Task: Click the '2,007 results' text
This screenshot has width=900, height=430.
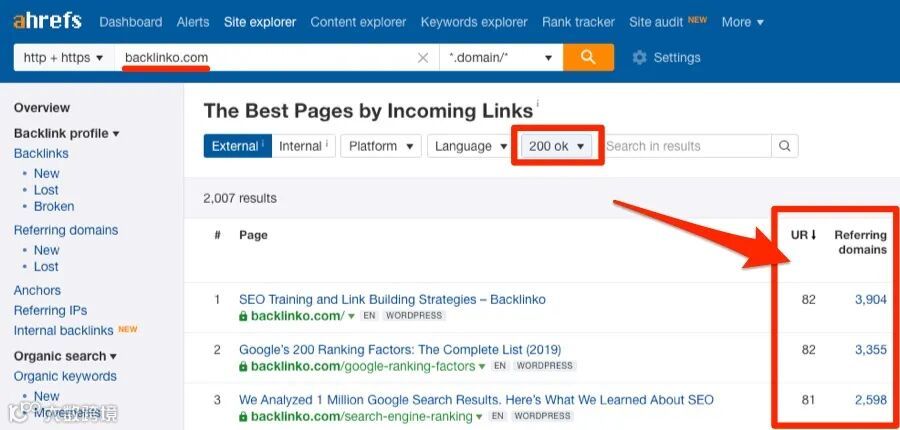Action: pyautogui.click(x=240, y=199)
